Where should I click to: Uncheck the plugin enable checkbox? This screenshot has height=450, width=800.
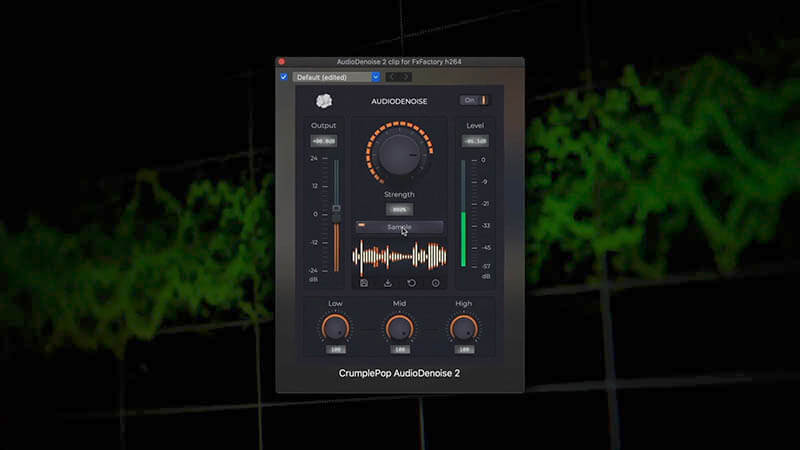click(284, 77)
